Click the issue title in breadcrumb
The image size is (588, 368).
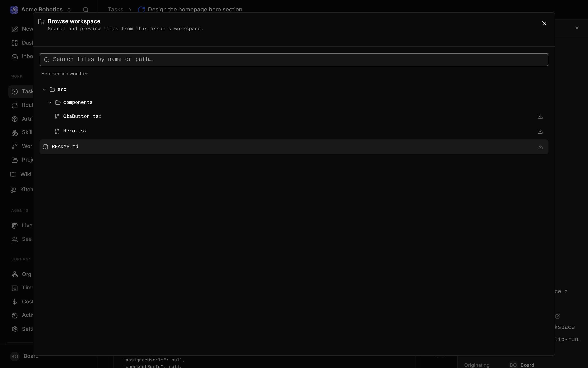pyautogui.click(x=195, y=9)
